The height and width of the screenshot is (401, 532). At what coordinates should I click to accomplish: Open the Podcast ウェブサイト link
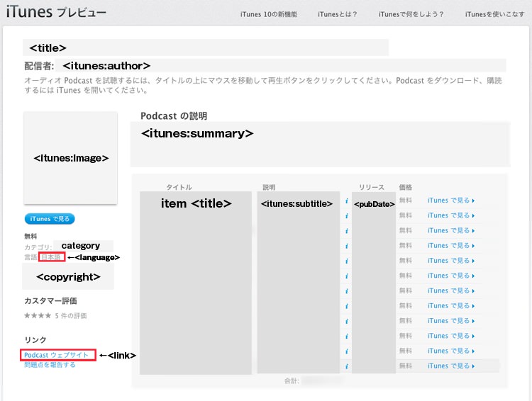click(56, 355)
